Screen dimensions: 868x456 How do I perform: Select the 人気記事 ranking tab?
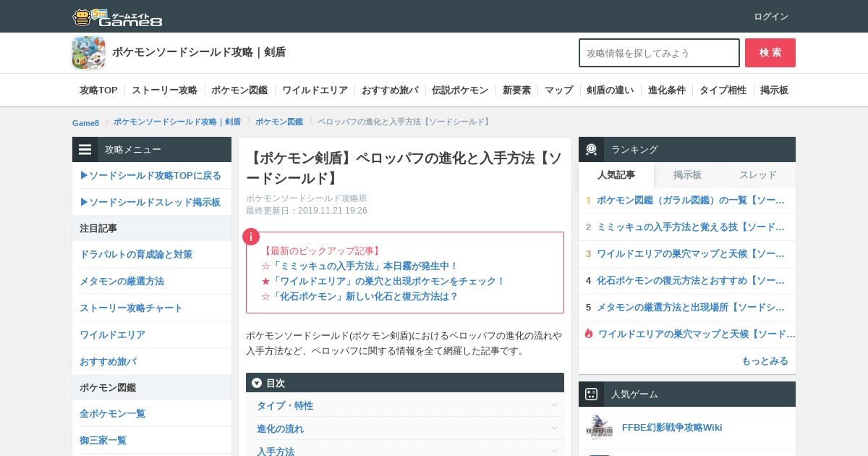pyautogui.click(x=616, y=174)
